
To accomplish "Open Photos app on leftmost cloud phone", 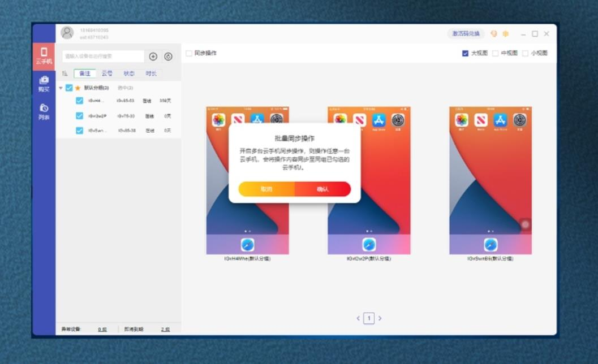I will point(218,120).
